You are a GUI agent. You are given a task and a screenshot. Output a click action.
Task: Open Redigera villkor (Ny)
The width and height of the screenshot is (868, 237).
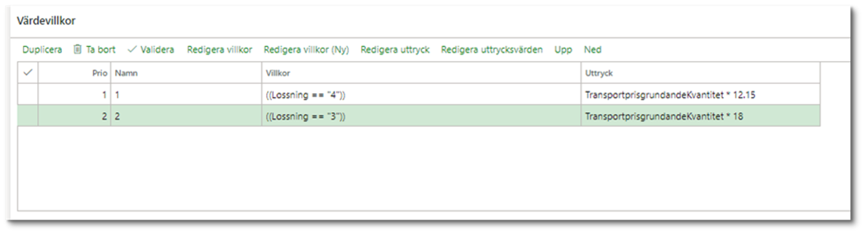[x=306, y=50]
